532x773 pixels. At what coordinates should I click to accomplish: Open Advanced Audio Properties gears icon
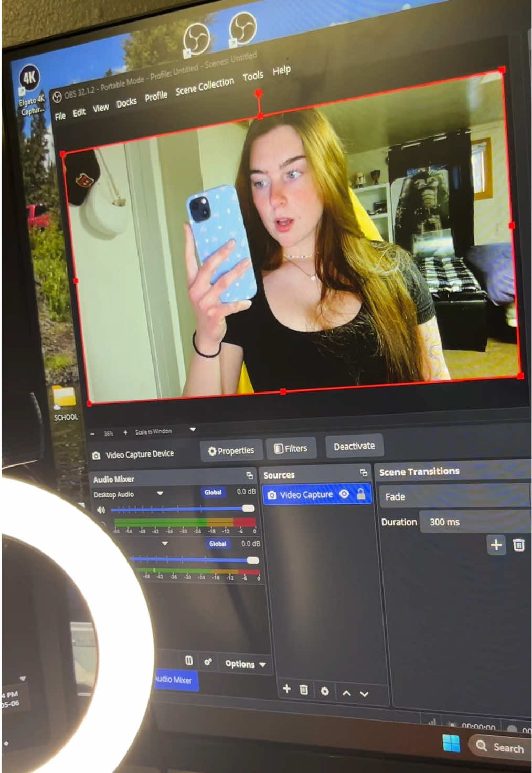pyautogui.click(x=208, y=662)
